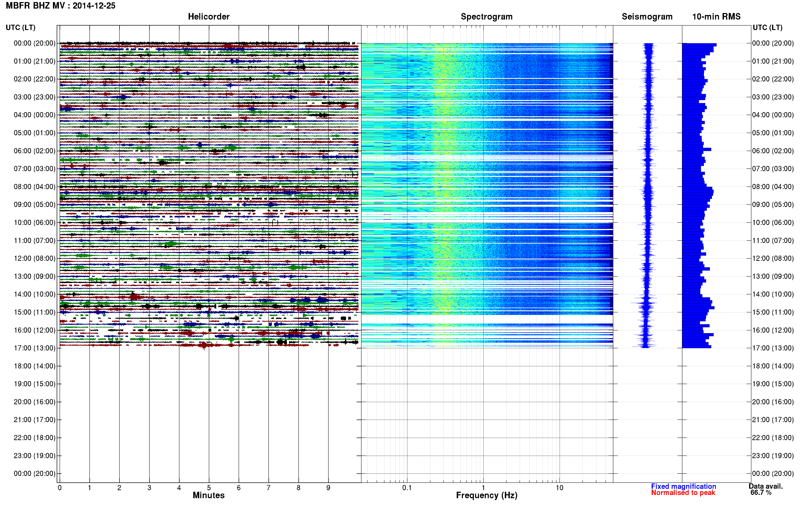
Task: Select the '10-min RMS' panel heading
Action: [716, 17]
